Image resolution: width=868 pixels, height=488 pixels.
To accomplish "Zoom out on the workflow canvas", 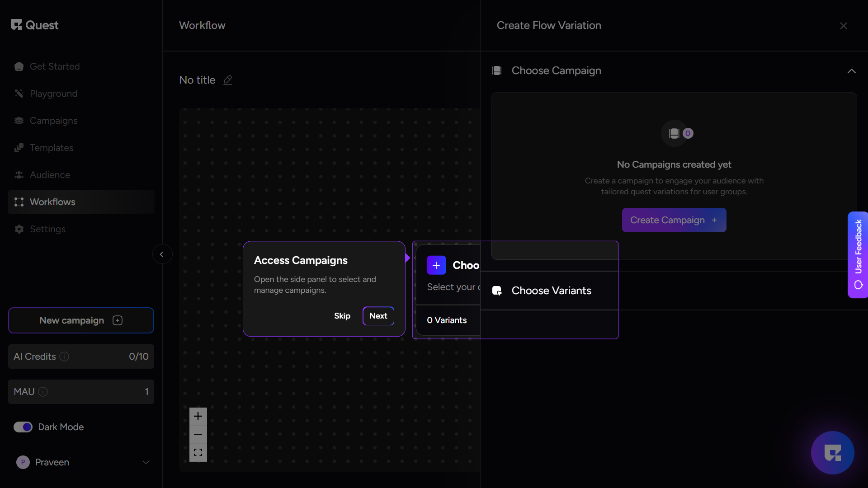I will point(198,434).
